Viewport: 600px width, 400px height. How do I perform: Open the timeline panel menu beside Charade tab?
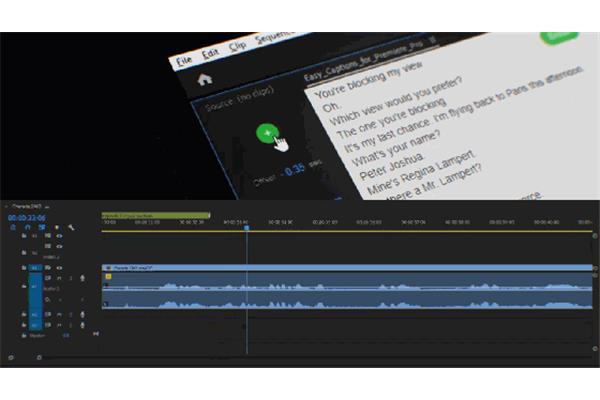(x=47, y=207)
